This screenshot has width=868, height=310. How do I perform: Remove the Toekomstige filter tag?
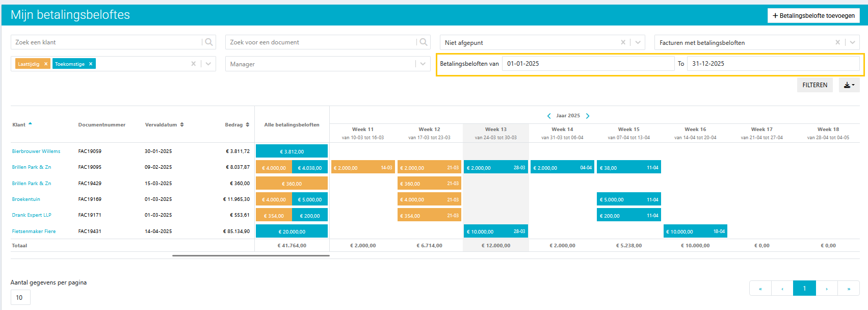point(91,64)
